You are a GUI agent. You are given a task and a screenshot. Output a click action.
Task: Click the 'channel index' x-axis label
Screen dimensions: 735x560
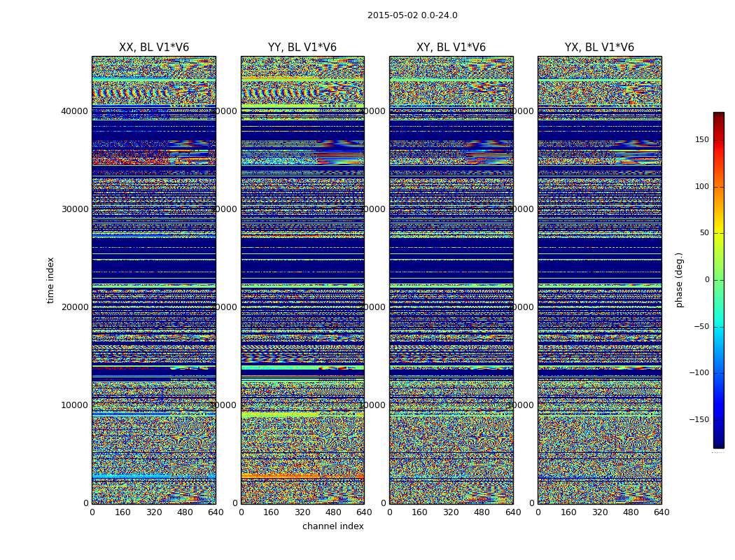(332, 526)
